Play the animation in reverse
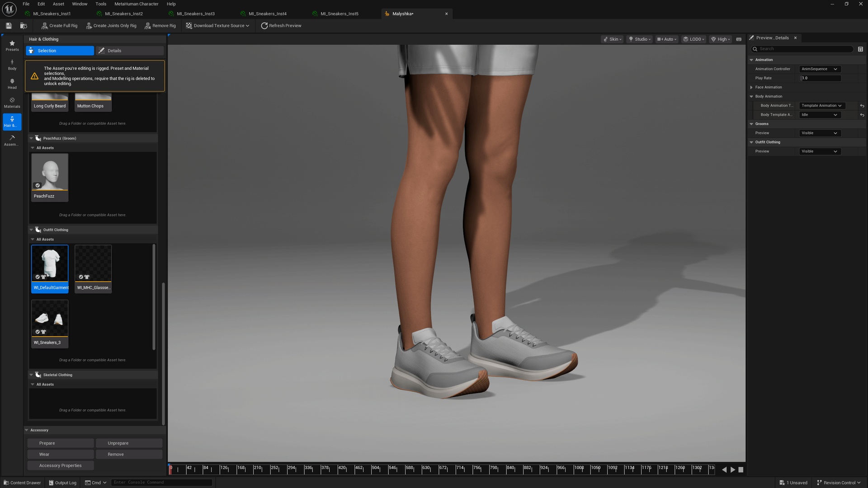This screenshot has width=868, height=488. coord(724,470)
